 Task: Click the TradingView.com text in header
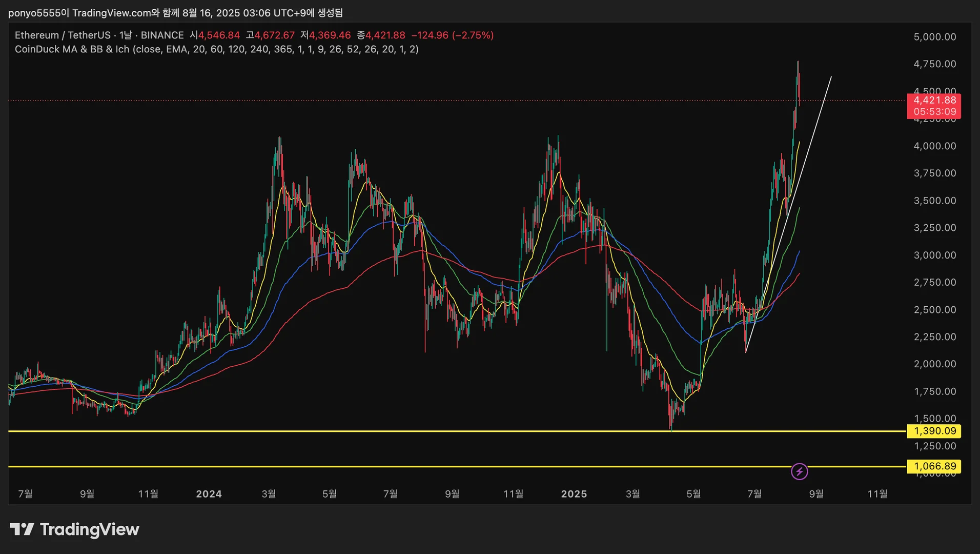(111, 13)
